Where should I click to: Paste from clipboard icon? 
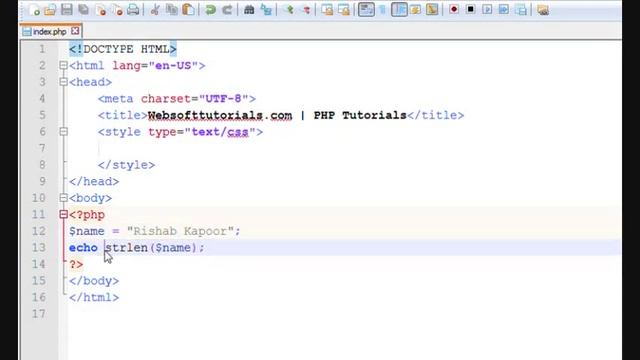point(188,9)
